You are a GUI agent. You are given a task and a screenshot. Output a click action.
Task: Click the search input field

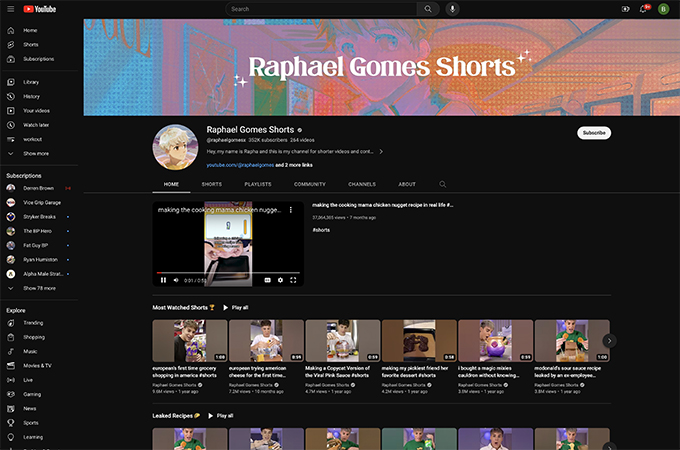[321, 9]
